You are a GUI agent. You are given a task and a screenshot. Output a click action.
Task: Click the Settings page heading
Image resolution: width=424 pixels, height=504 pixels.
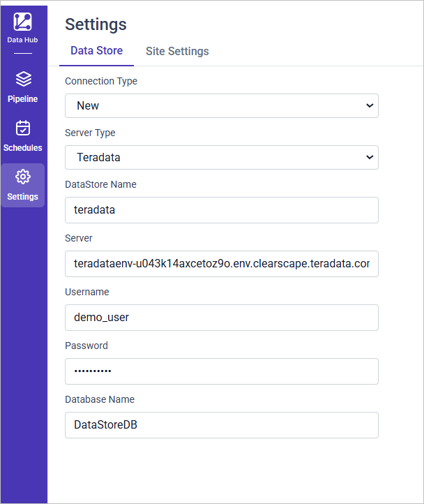[x=96, y=24]
